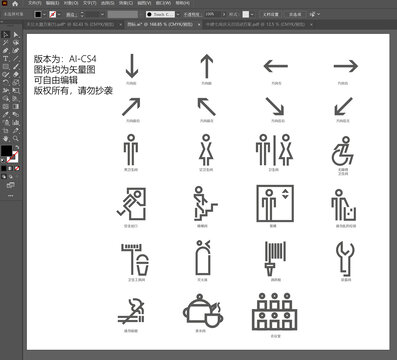Set paint mode to None
397x360 pixels.
pyautogui.click(x=17, y=168)
